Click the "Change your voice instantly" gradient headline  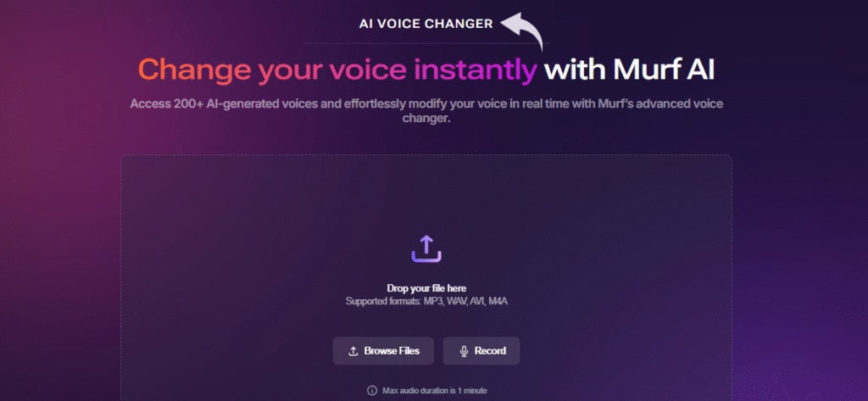pos(337,71)
